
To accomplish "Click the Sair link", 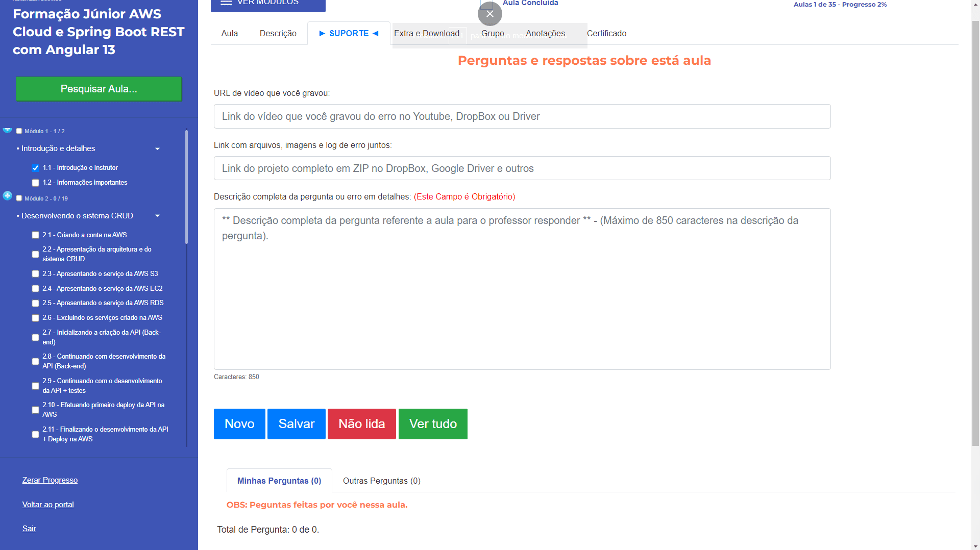I will pyautogui.click(x=29, y=529).
